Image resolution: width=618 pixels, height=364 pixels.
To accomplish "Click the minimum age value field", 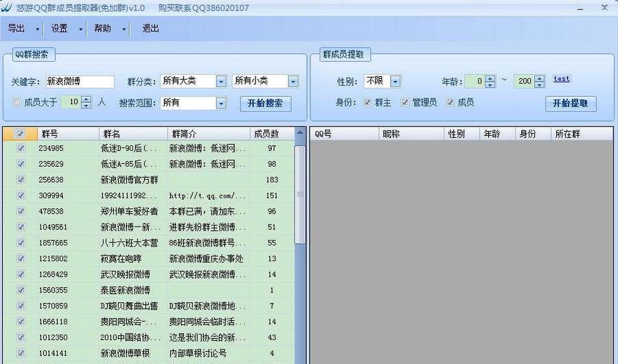I will pos(474,81).
